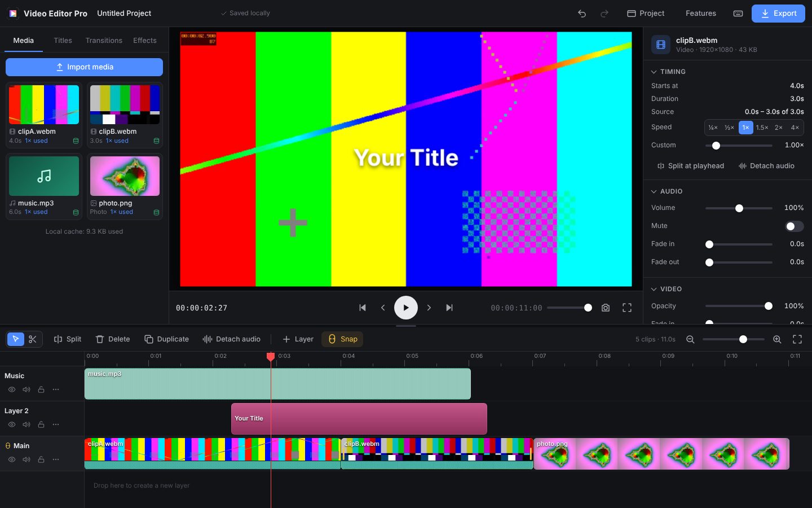Adjust the Opacity slider
This screenshot has width=812, height=508.
point(739,306)
